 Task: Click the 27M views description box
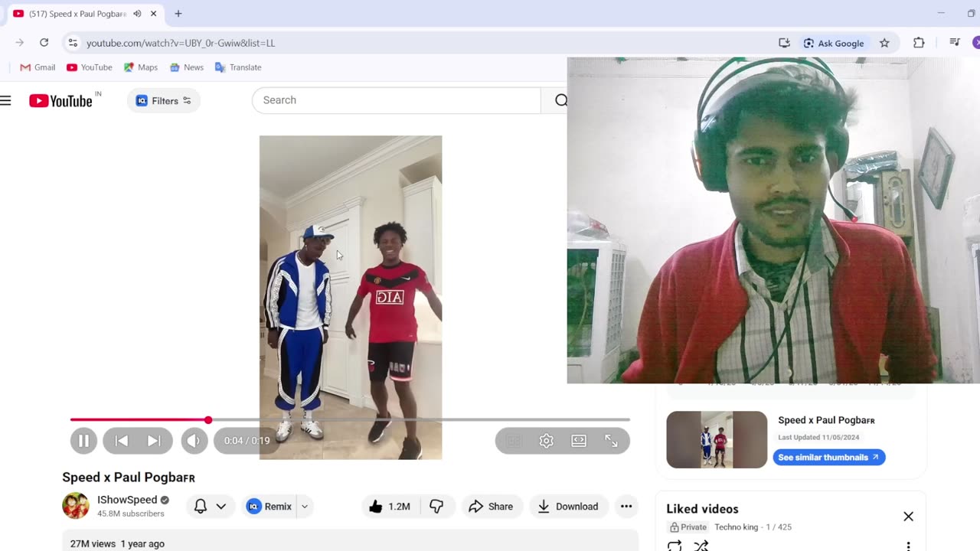click(350, 541)
